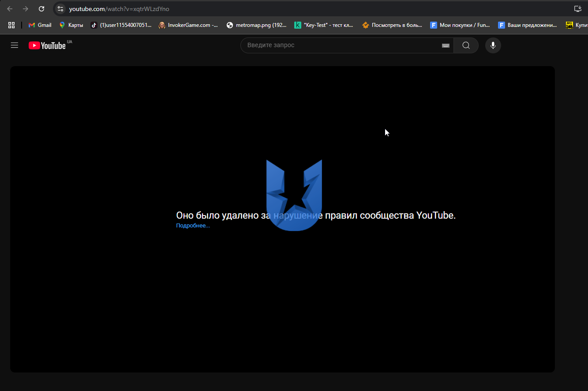This screenshot has height=391, width=588.
Task: Click the YouTube logo to go home
Action: tap(47, 45)
